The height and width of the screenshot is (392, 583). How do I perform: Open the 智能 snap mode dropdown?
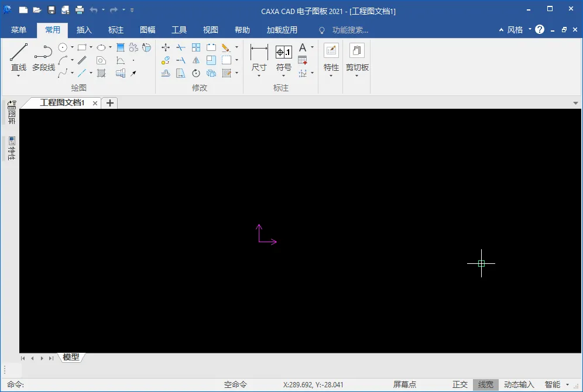coord(567,384)
